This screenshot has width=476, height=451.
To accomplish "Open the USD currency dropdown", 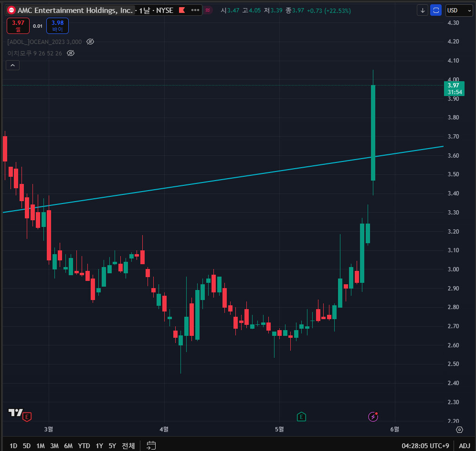I will coord(459,11).
